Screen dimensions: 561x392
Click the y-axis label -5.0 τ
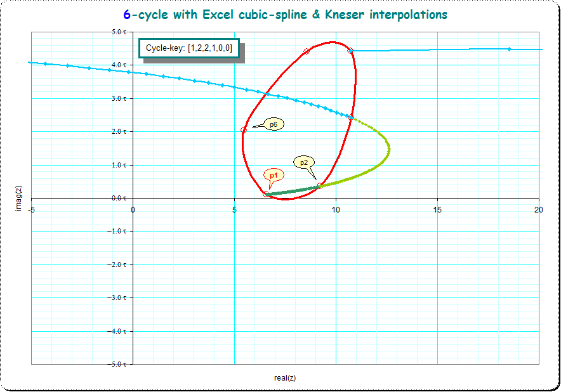121,365
